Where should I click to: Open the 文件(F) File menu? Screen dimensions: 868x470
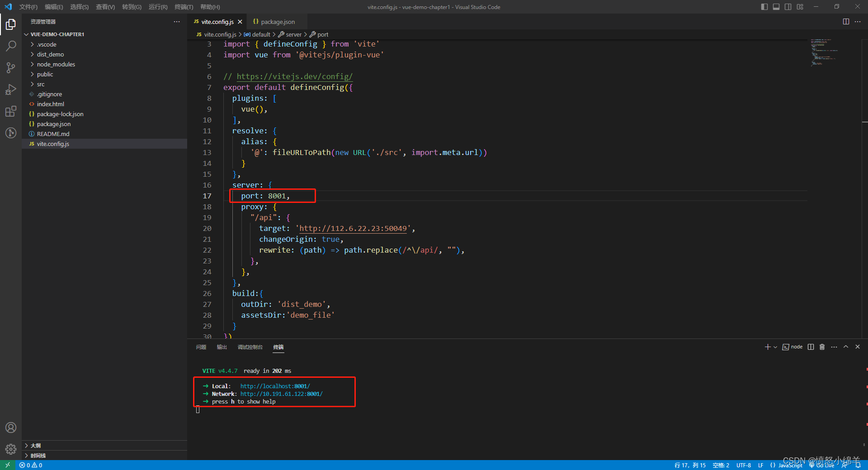(x=28, y=7)
